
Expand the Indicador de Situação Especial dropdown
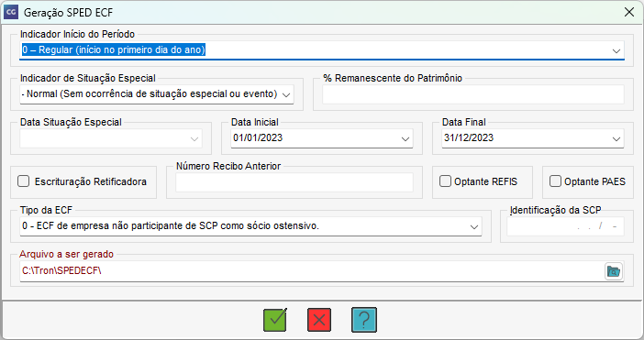pos(286,94)
